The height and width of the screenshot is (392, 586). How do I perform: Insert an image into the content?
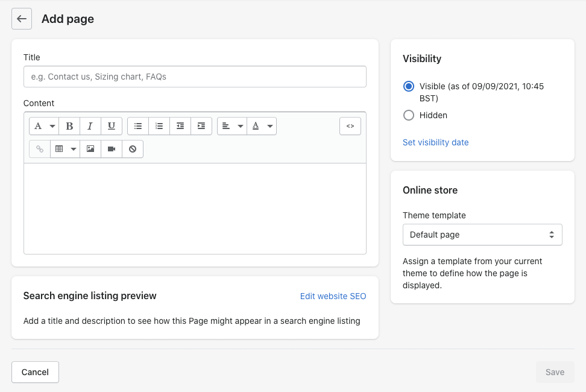pyautogui.click(x=90, y=149)
